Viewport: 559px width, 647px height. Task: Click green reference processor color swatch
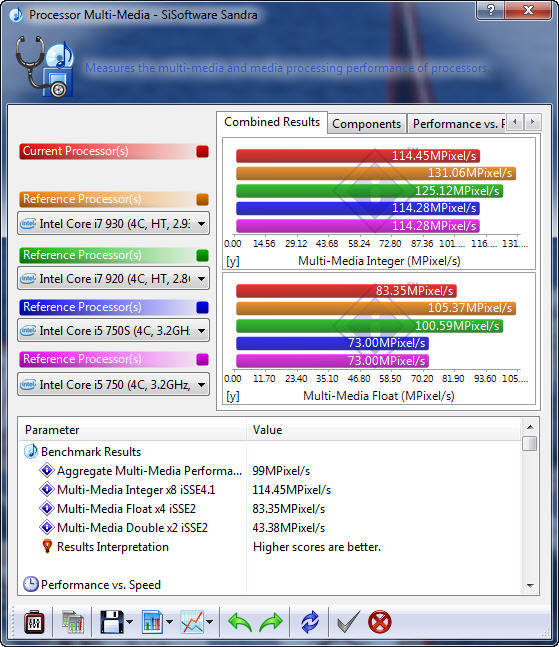click(203, 255)
